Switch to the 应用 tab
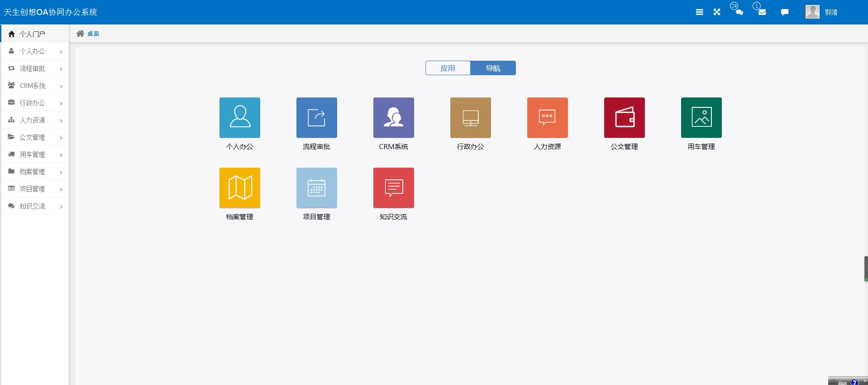 tap(448, 68)
